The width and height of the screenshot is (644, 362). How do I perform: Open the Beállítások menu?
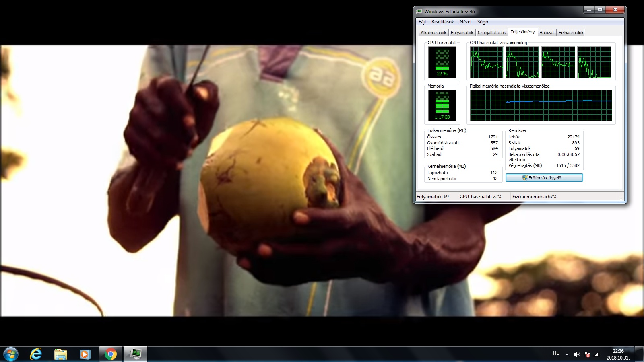(443, 22)
